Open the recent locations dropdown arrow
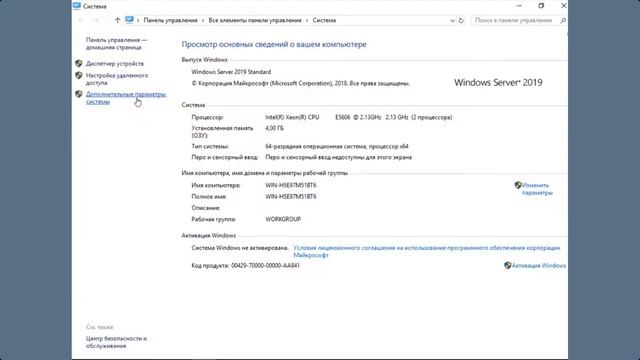 [x=107, y=20]
